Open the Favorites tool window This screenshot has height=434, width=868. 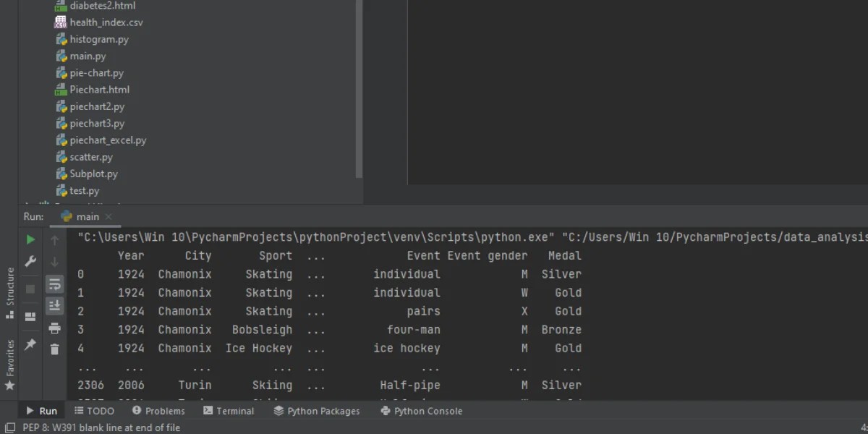[9, 365]
